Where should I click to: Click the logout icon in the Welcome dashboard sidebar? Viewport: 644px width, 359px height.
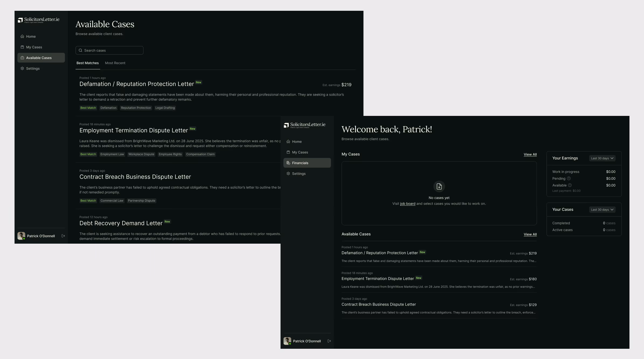click(329, 341)
